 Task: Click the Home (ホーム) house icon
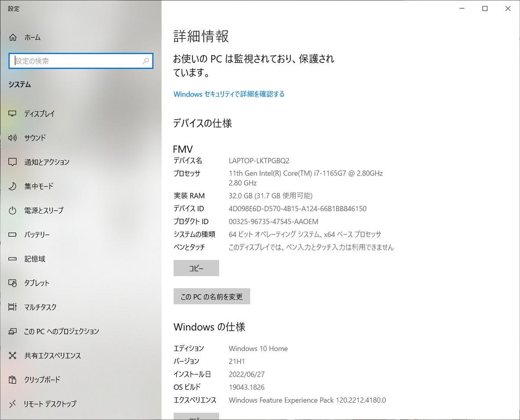[13, 37]
